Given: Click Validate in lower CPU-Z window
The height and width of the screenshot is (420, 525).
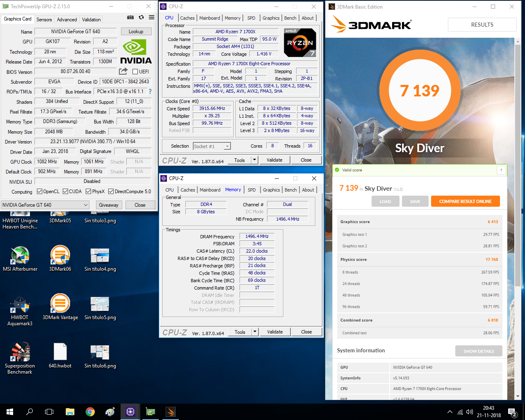Looking at the screenshot, I should point(275,332).
